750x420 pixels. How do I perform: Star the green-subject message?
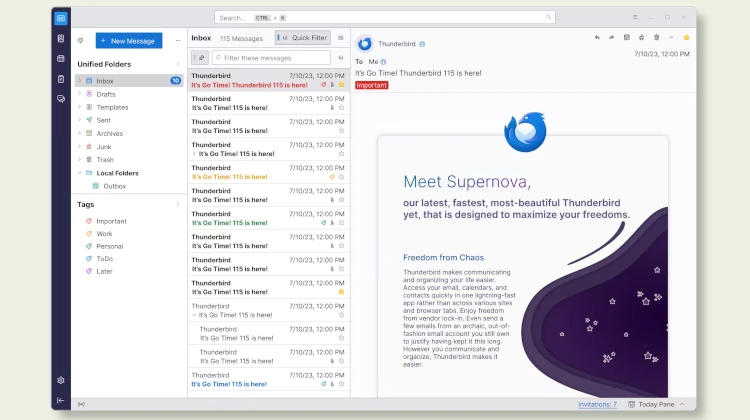tap(341, 223)
